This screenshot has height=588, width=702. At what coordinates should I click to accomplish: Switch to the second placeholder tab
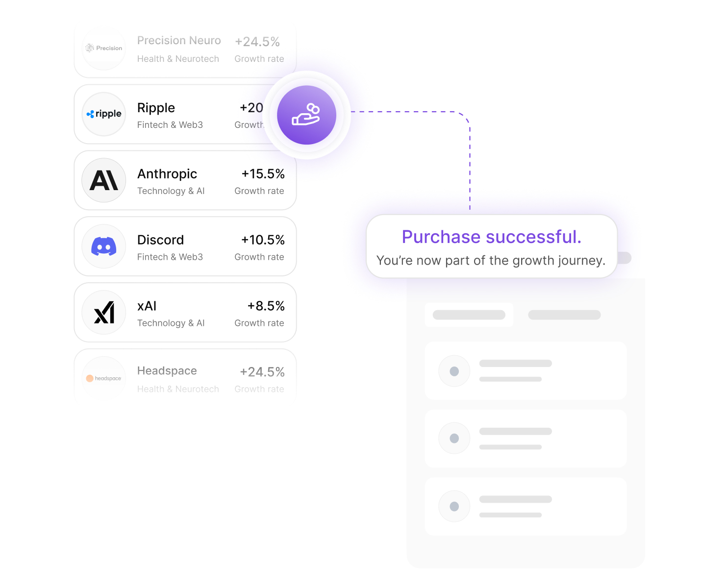564,315
